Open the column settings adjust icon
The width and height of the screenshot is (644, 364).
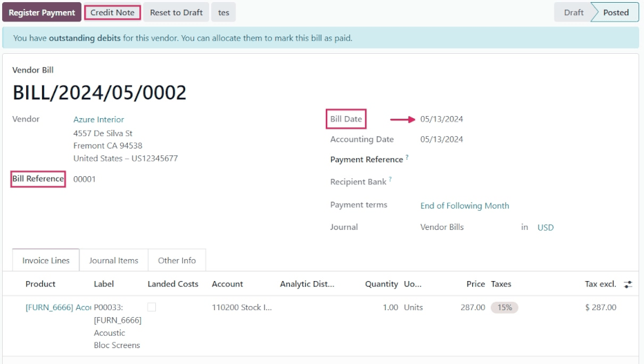(627, 284)
